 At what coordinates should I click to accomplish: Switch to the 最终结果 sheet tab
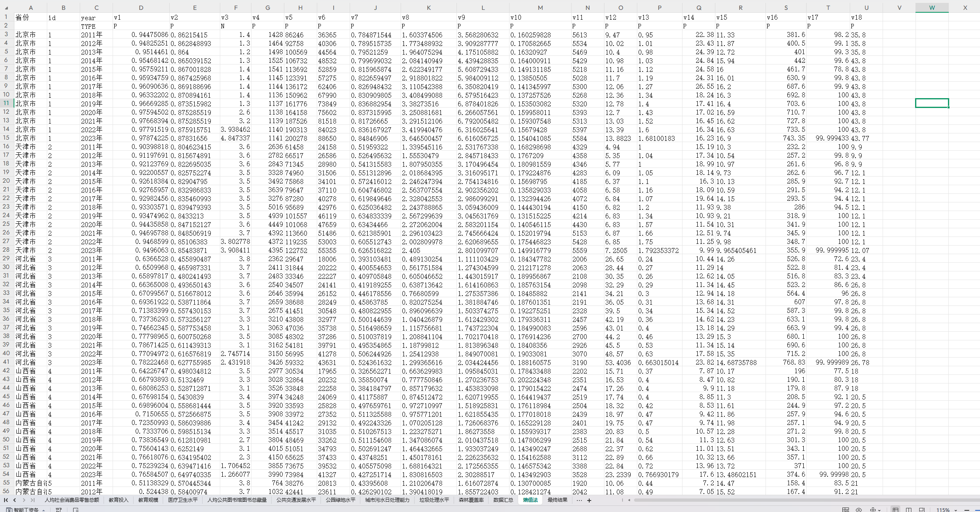pyautogui.click(x=557, y=500)
